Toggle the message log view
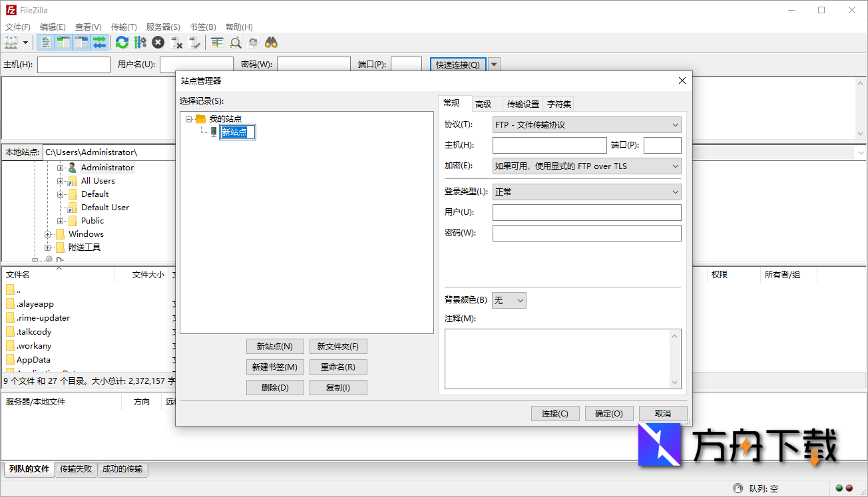 (x=45, y=42)
